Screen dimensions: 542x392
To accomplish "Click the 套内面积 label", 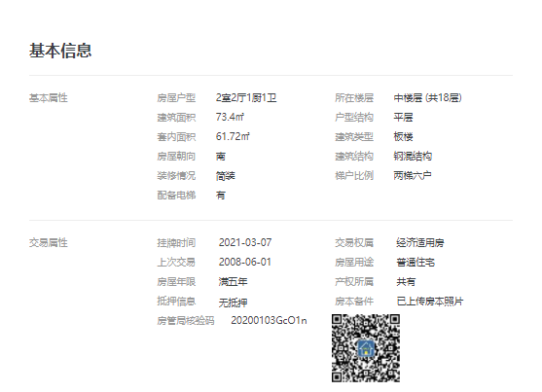I will 176,137.
